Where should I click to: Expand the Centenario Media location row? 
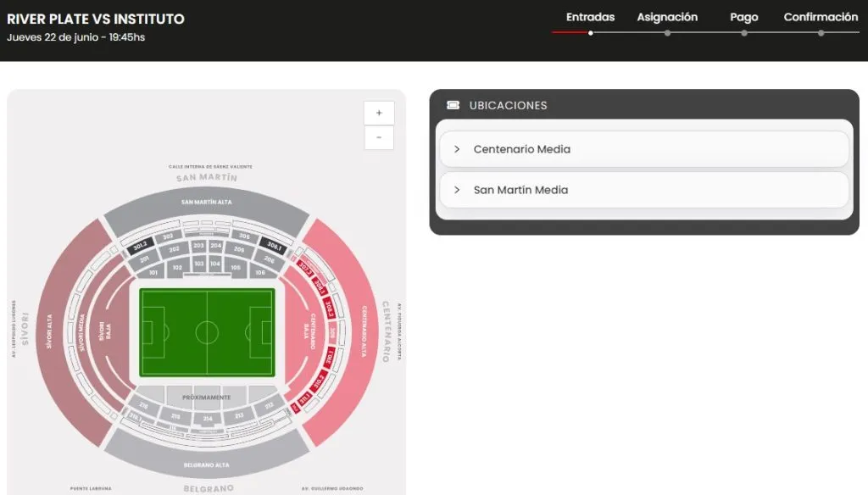pos(643,149)
